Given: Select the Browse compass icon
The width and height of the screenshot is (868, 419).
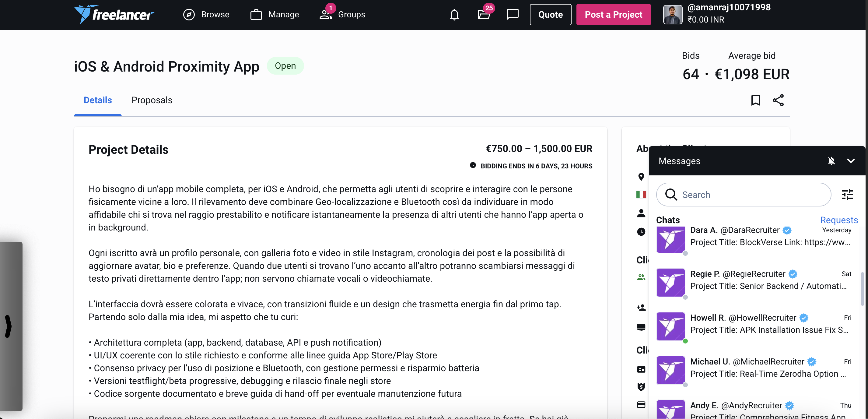Looking at the screenshot, I should pos(189,15).
